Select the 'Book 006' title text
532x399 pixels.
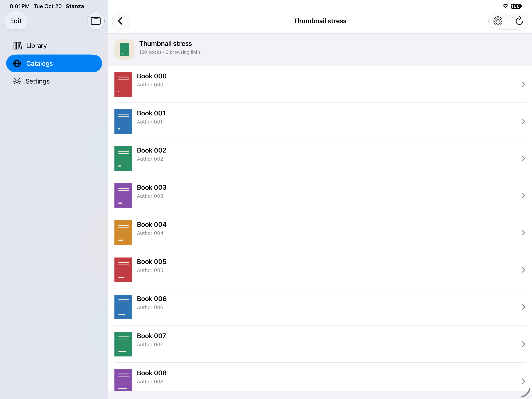[152, 299]
